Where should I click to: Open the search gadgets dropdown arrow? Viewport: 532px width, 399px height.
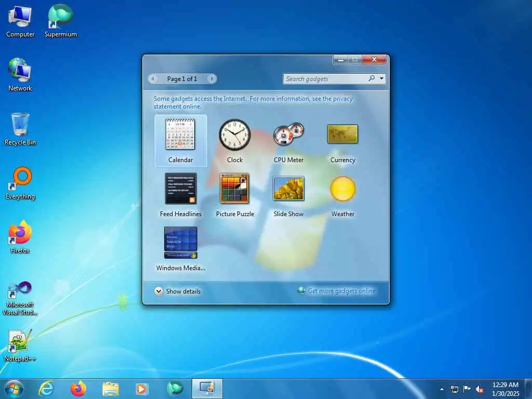[382, 79]
